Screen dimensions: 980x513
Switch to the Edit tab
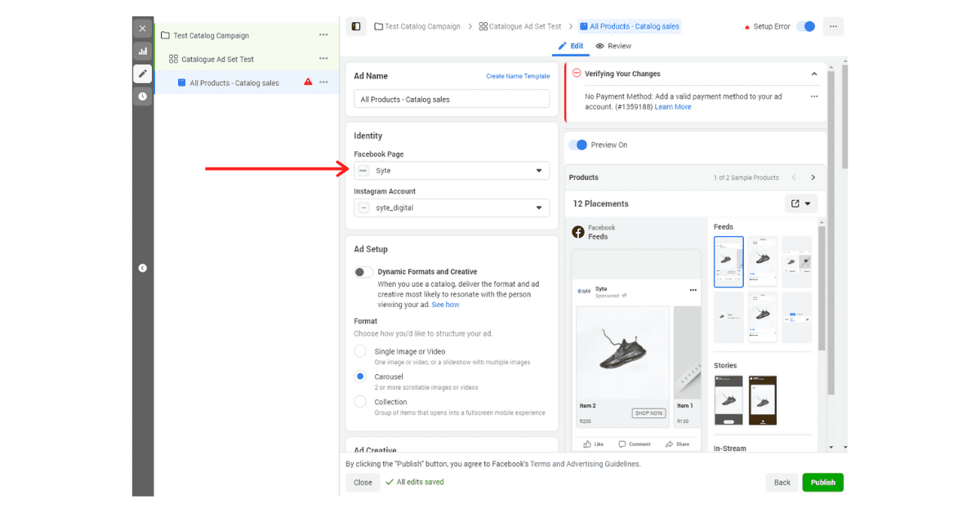(571, 46)
